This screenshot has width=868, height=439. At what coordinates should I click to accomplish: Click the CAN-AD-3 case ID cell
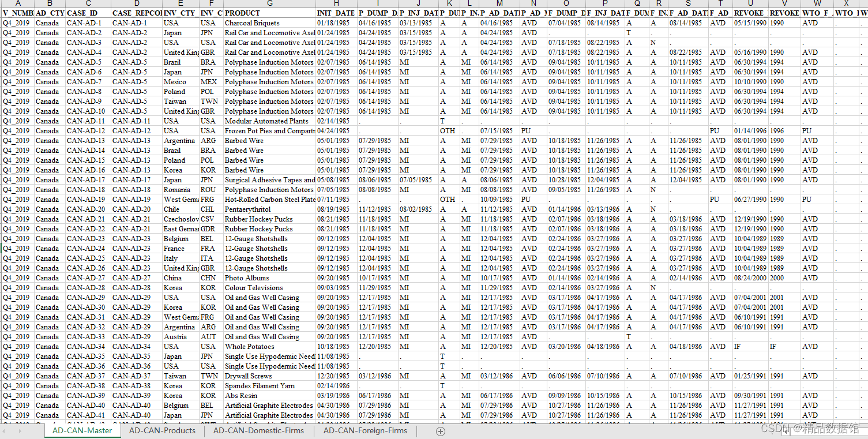[x=88, y=43]
